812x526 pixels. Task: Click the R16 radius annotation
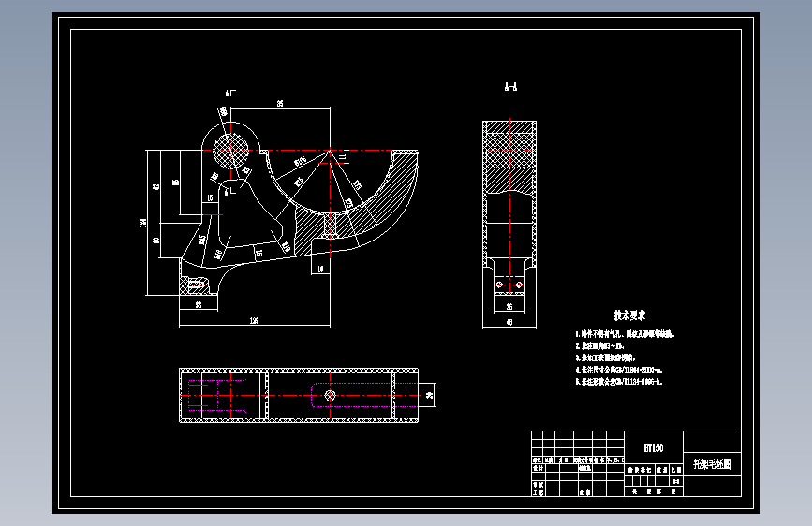pos(218,254)
